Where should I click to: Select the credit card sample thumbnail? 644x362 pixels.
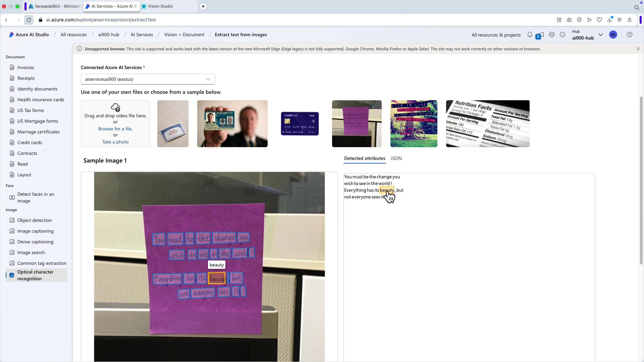[300, 124]
